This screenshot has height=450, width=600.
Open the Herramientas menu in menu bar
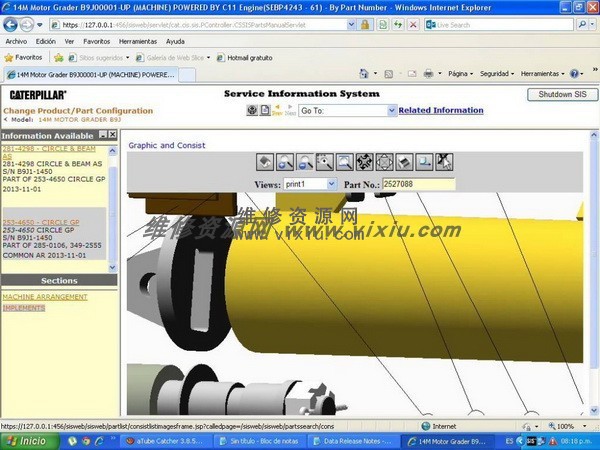137,42
